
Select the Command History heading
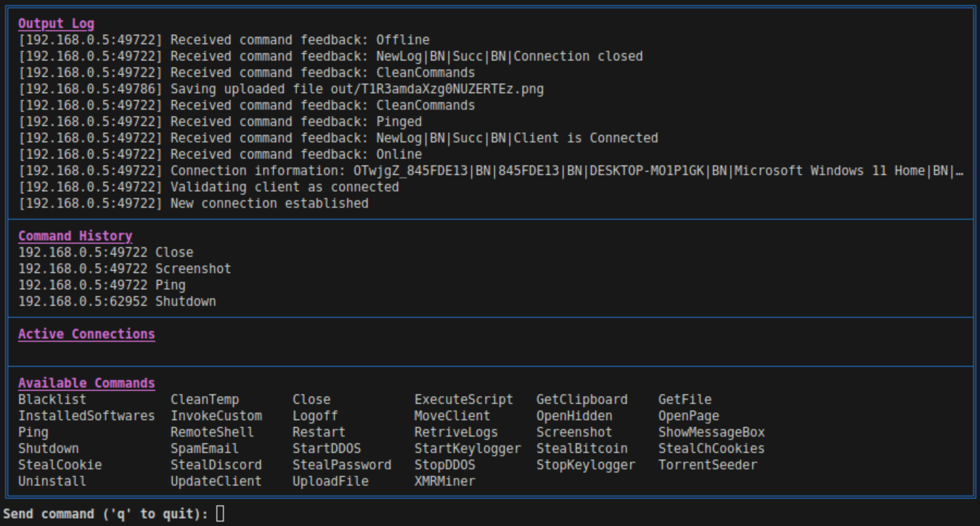75,236
